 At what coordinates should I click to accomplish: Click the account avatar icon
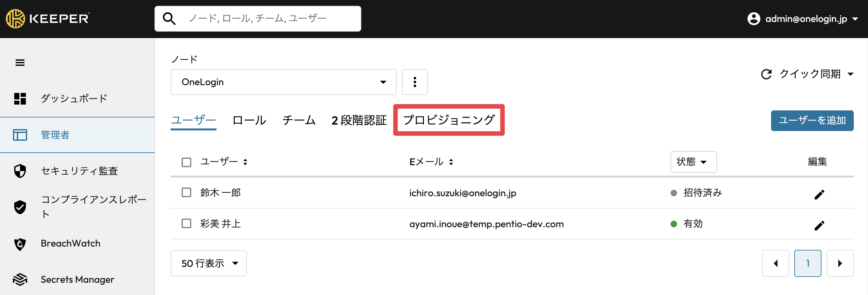(x=753, y=19)
